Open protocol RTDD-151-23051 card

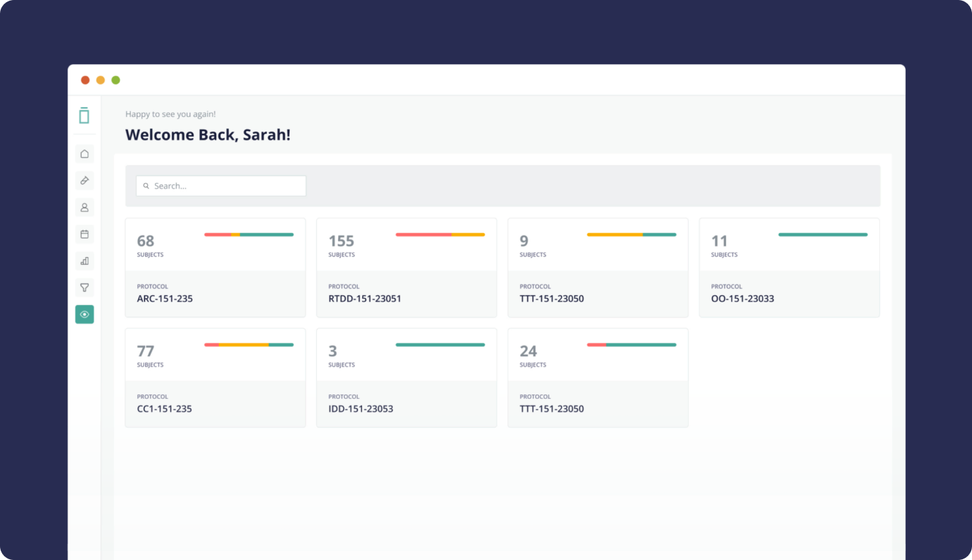(x=406, y=294)
